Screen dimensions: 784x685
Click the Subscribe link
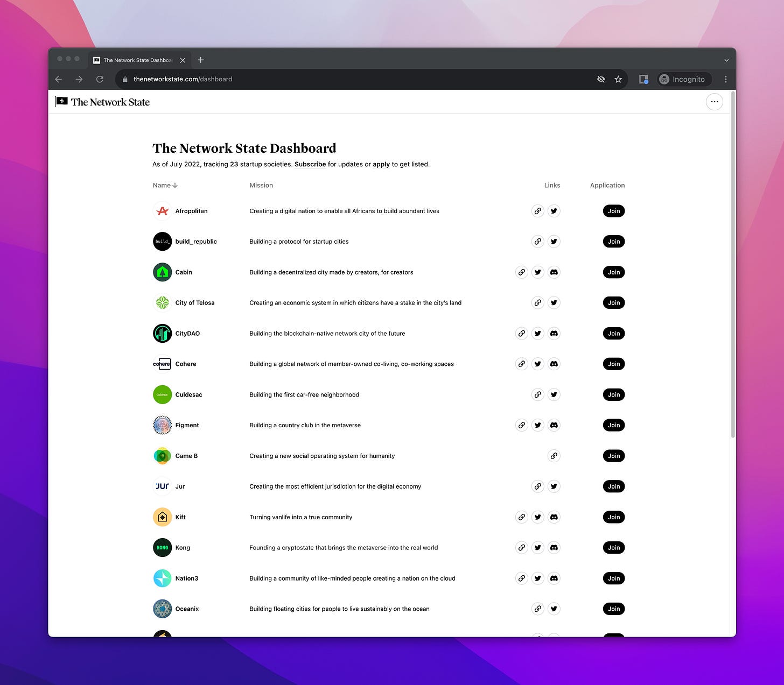[310, 164]
